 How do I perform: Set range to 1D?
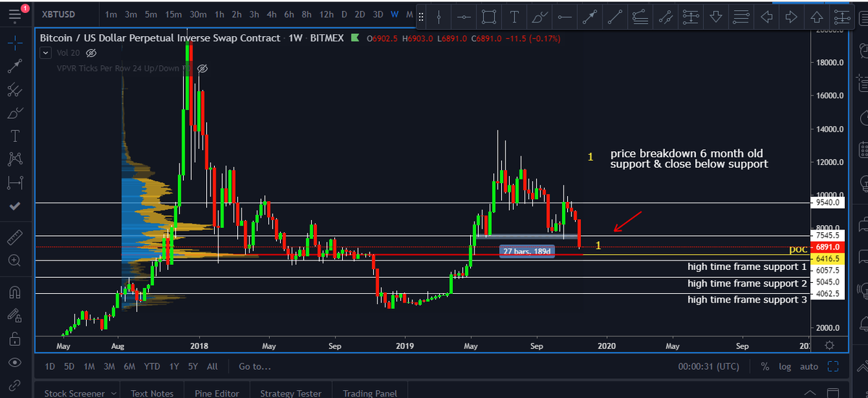coord(50,366)
